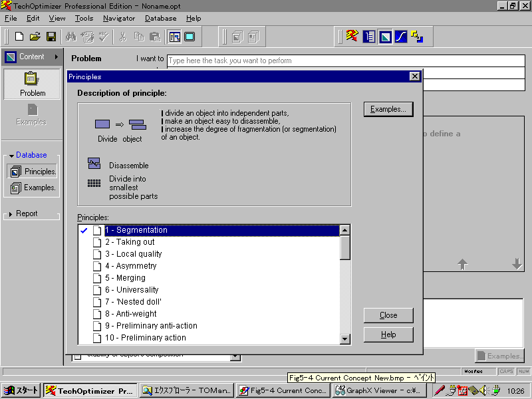Screen dimensions: 532x399
Task: Click the Disassemble puzzle icon
Action: click(x=94, y=163)
